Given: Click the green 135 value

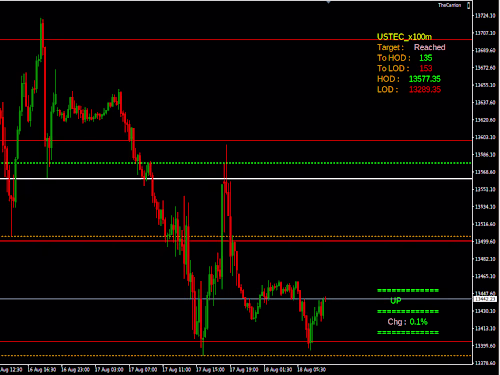Looking at the screenshot, I should (425, 58).
